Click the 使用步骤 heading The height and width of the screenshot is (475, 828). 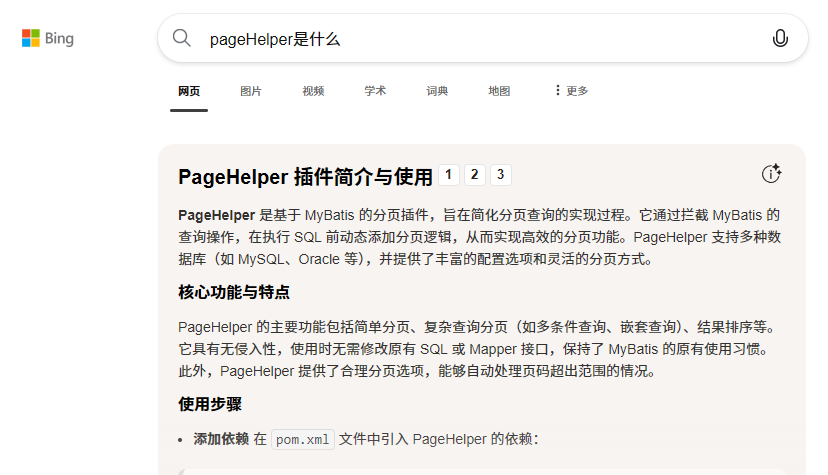click(210, 404)
